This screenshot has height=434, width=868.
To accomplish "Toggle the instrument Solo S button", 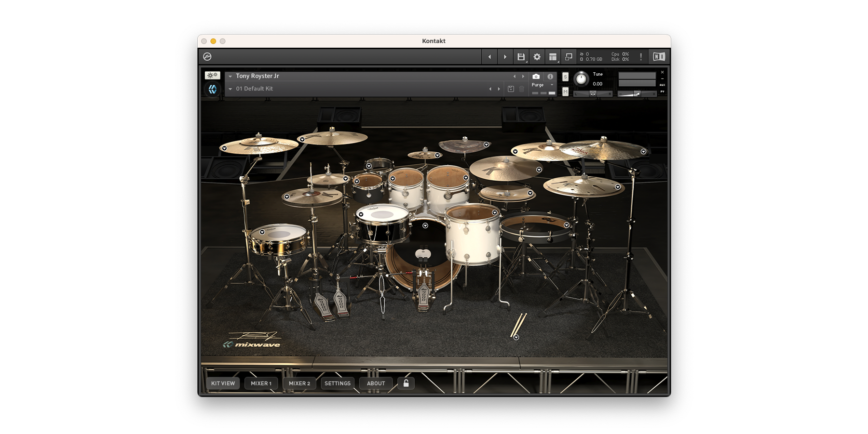I will pos(565,77).
